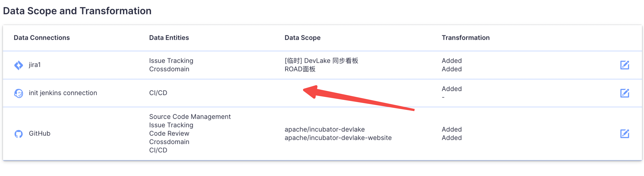Open the edit icon on the GitHub row
644x176 pixels.
pos(625,133)
